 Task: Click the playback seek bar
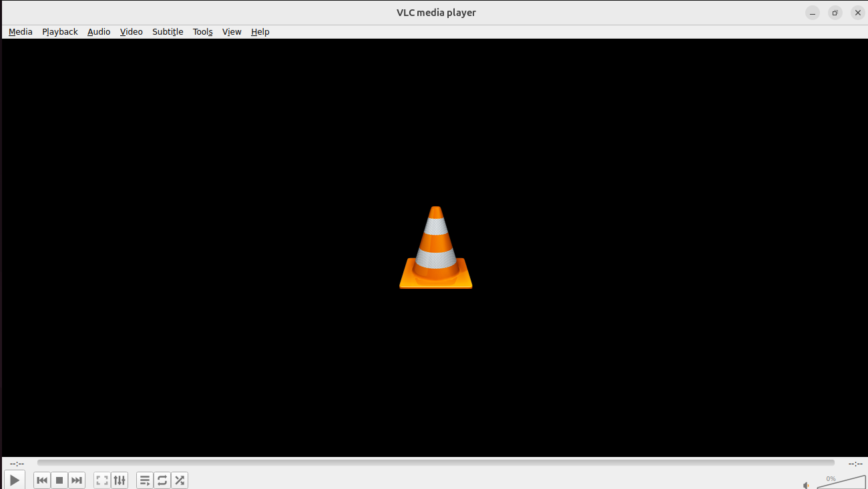coord(435,462)
